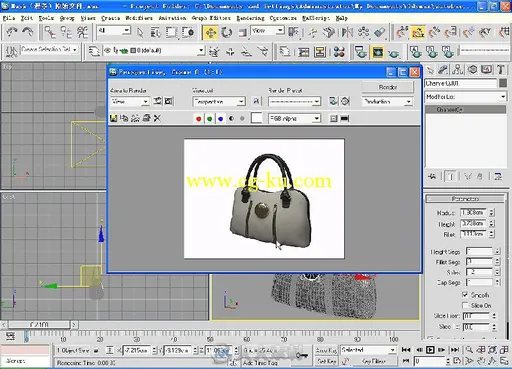Toggle the selection lock padlock
Viewport: 512px width, 369px height.
[x=96, y=350]
